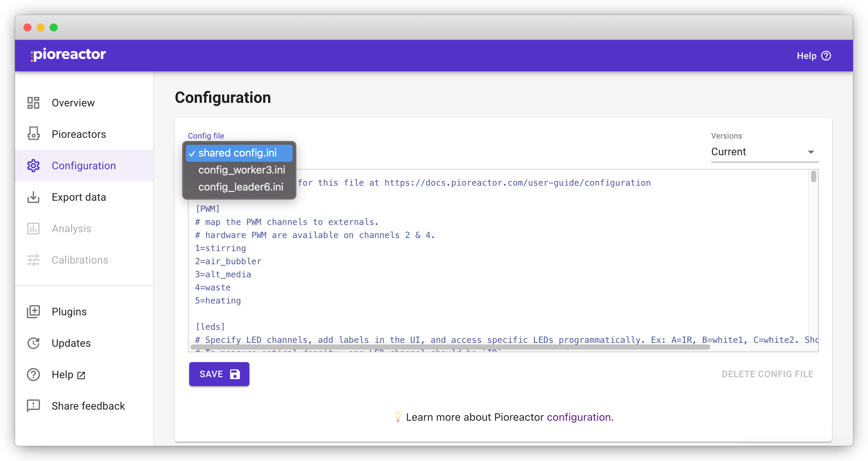Click the Plugins sidebar icon

pyautogui.click(x=33, y=312)
